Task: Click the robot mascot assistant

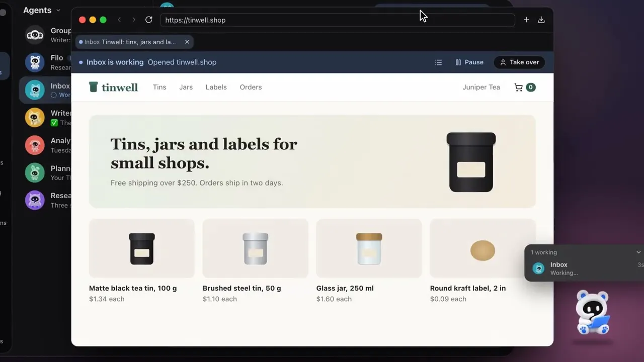Action: point(593,312)
